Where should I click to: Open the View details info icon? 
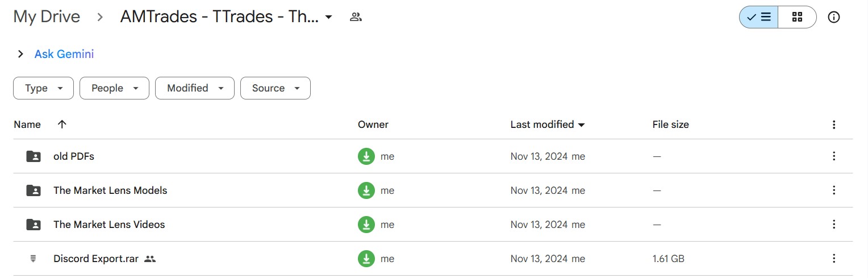click(x=834, y=17)
